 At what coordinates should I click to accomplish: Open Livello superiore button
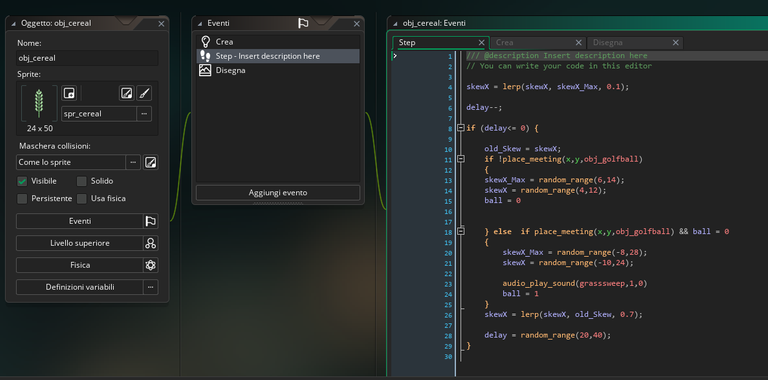[x=79, y=243]
